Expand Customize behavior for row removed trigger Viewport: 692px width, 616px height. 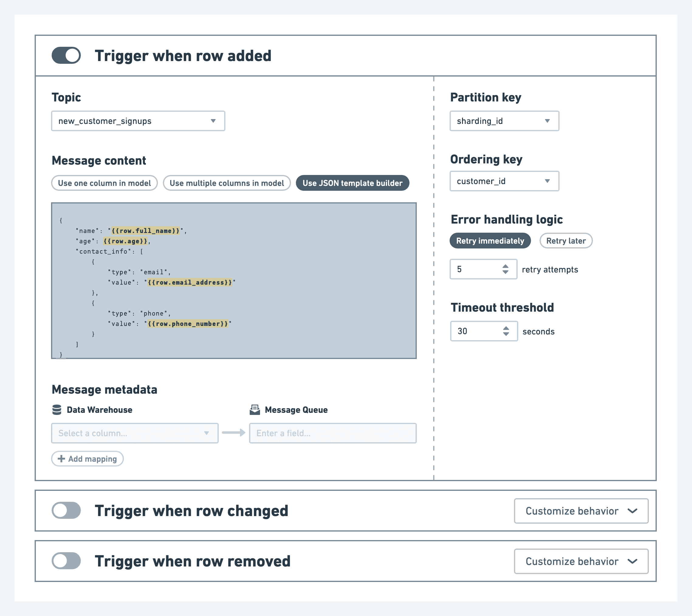[x=581, y=561]
